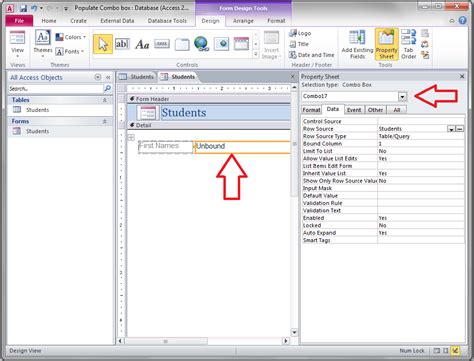Select the Unbound combo box control

coord(242,147)
